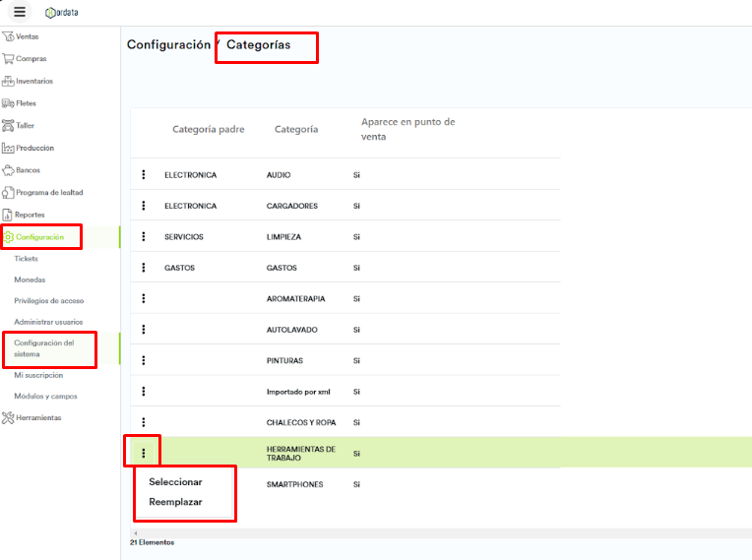Expand options menu for AUDIO row
Screen dimensions: 752x560
[144, 175]
